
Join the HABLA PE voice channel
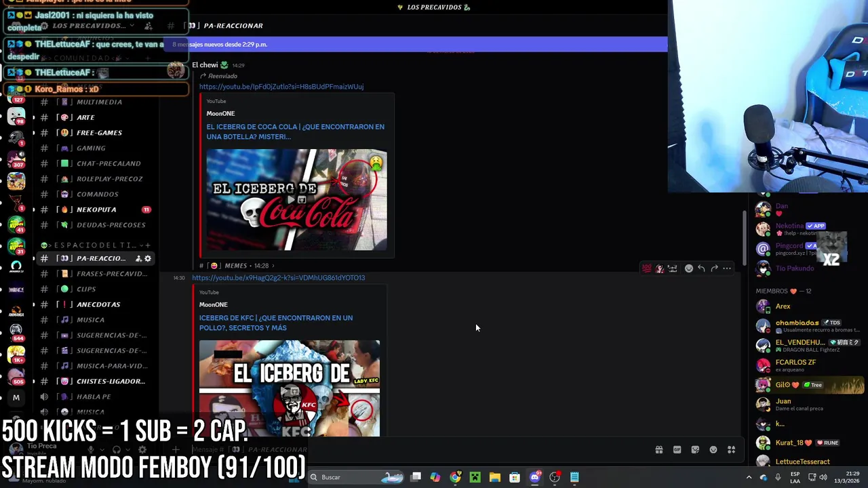[95, 396]
